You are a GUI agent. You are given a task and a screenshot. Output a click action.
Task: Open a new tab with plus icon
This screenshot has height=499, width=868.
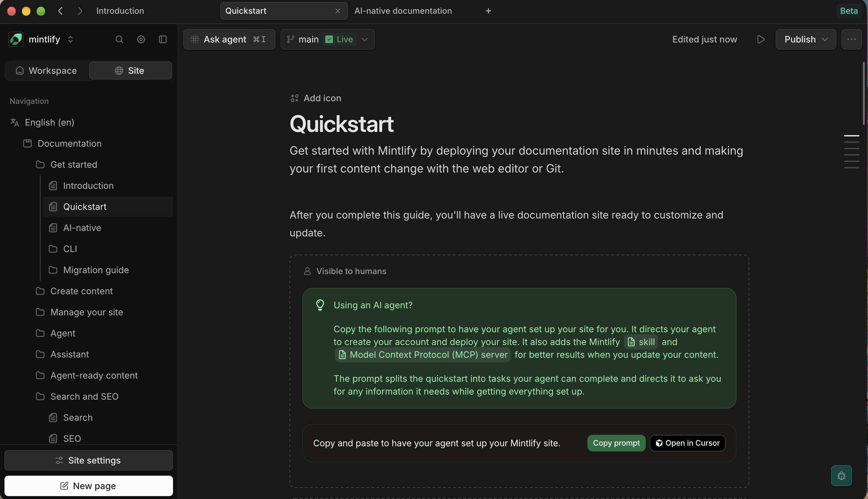coord(488,11)
